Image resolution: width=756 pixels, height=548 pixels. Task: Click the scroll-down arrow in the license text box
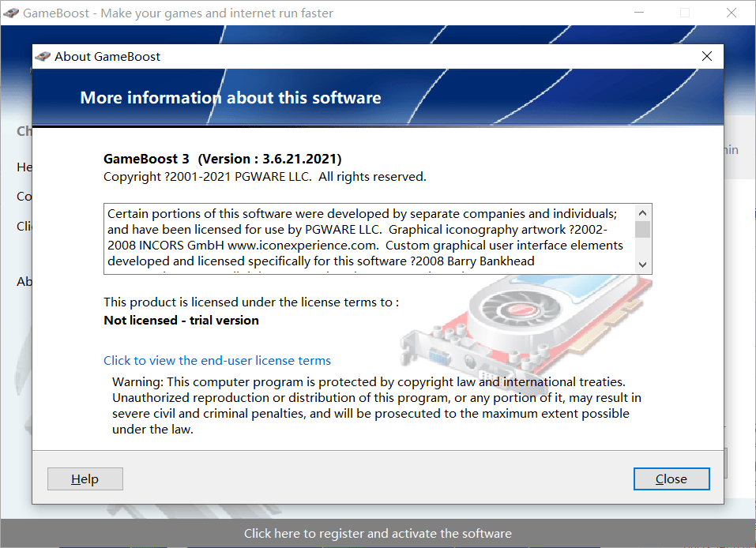[x=642, y=265]
